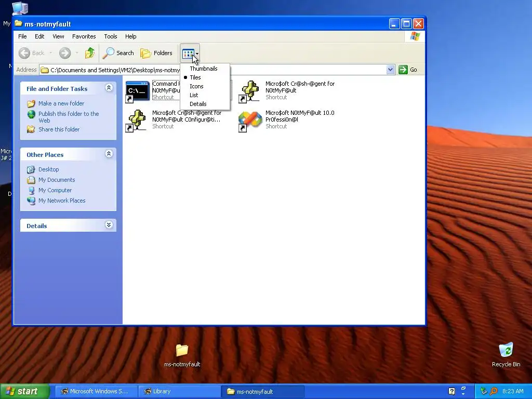Click the title bar folder icon
Viewport: 532px width, 399px height.
[x=18, y=23]
